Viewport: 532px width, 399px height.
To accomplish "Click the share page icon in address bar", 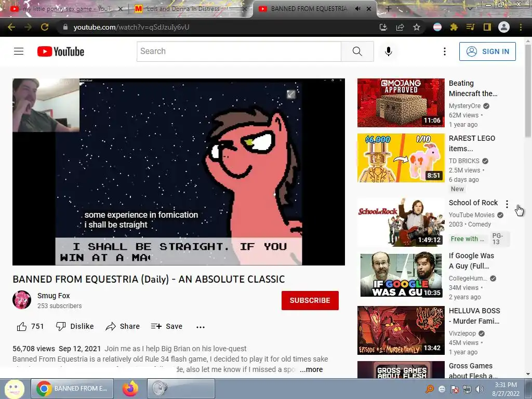I will 400,27.
